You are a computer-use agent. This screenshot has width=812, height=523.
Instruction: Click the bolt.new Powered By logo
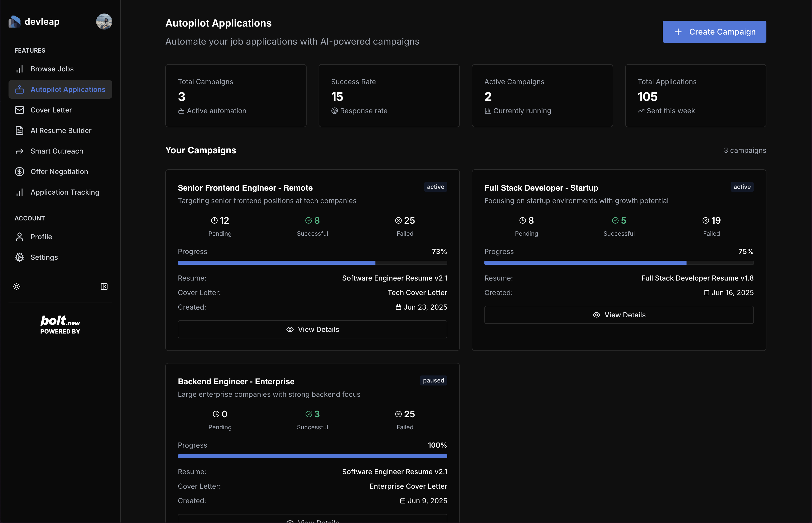pyautogui.click(x=60, y=325)
